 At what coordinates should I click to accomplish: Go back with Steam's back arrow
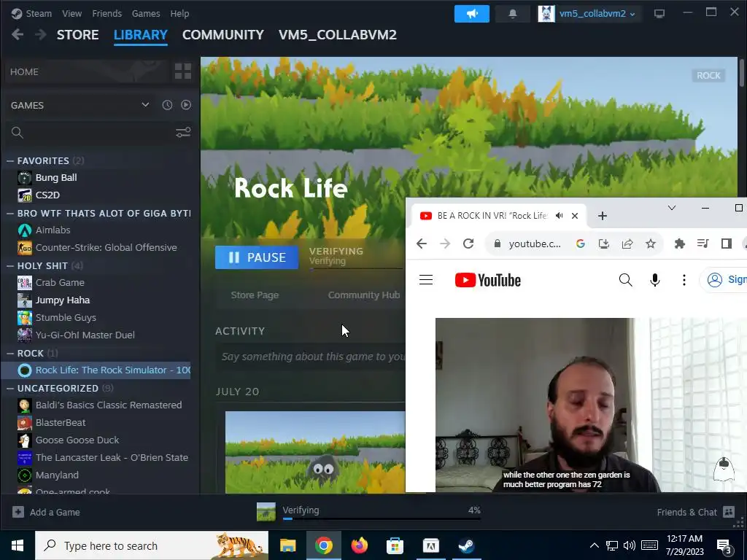tap(18, 35)
